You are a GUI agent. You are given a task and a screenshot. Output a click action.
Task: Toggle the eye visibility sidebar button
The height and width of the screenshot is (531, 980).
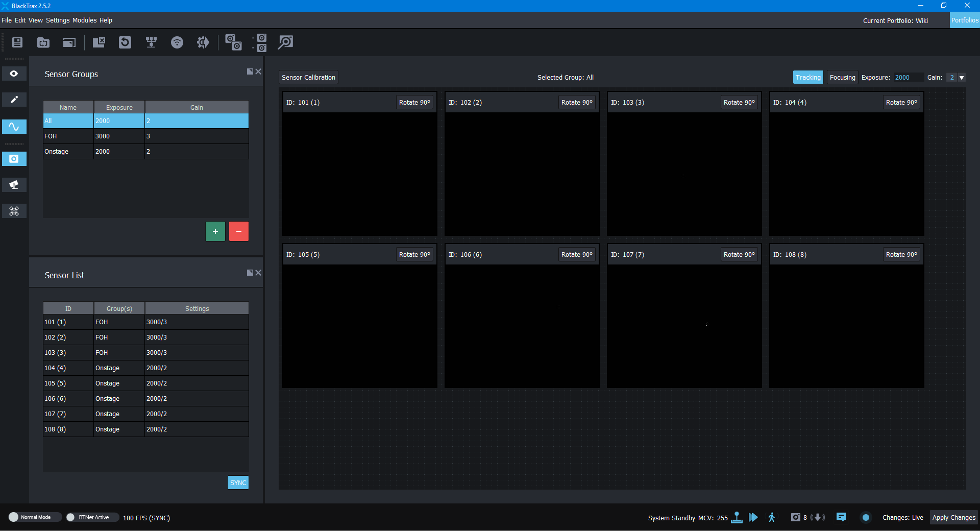14,74
